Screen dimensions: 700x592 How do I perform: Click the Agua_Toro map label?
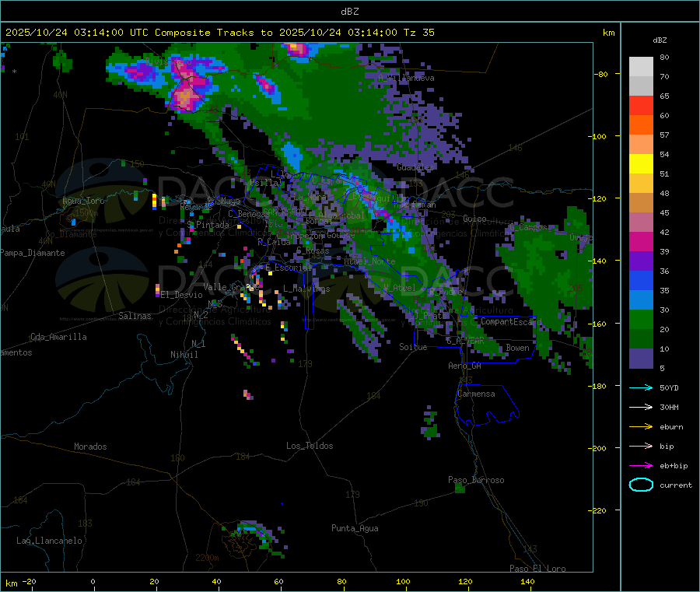(x=83, y=201)
